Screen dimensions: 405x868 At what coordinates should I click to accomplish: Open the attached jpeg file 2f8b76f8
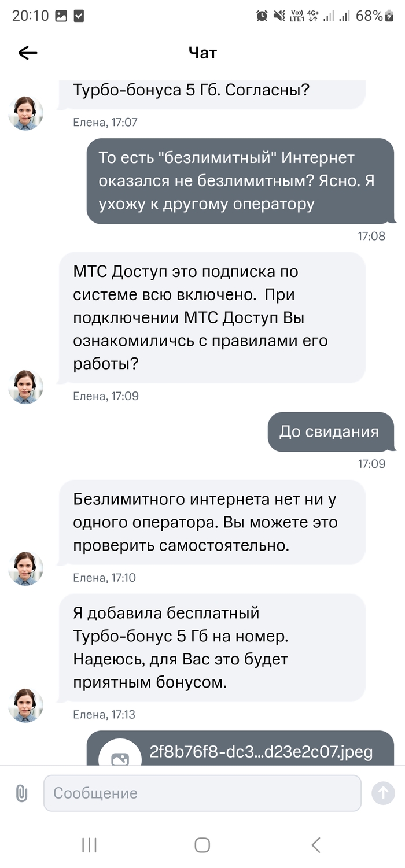260,752
